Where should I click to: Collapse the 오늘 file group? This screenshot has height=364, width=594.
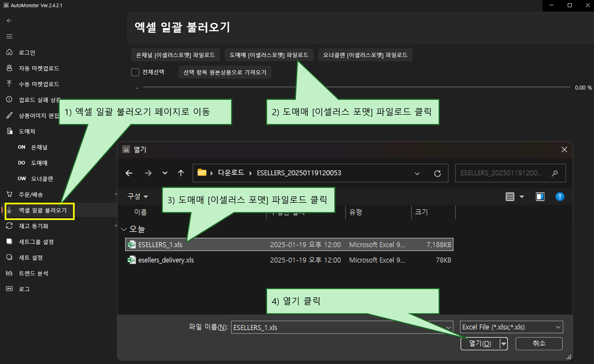pyautogui.click(x=124, y=229)
